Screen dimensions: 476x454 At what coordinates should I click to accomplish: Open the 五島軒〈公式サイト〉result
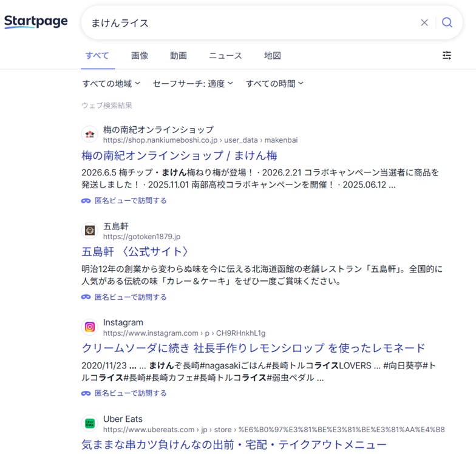135,251
